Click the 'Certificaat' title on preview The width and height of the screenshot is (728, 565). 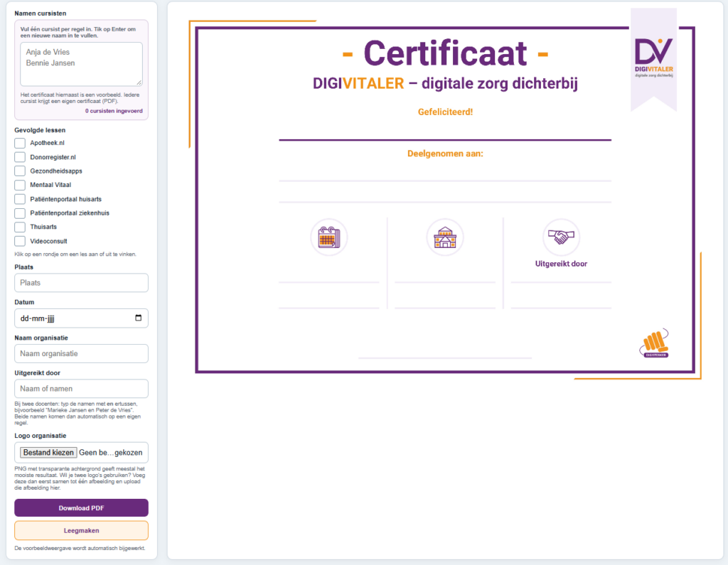pyautogui.click(x=445, y=53)
